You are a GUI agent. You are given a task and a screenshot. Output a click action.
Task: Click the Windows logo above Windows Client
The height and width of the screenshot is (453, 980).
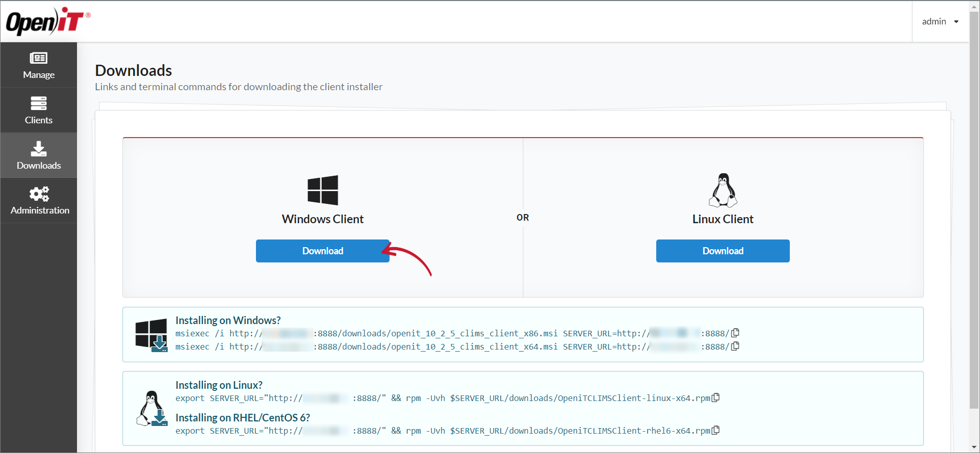[x=323, y=190]
